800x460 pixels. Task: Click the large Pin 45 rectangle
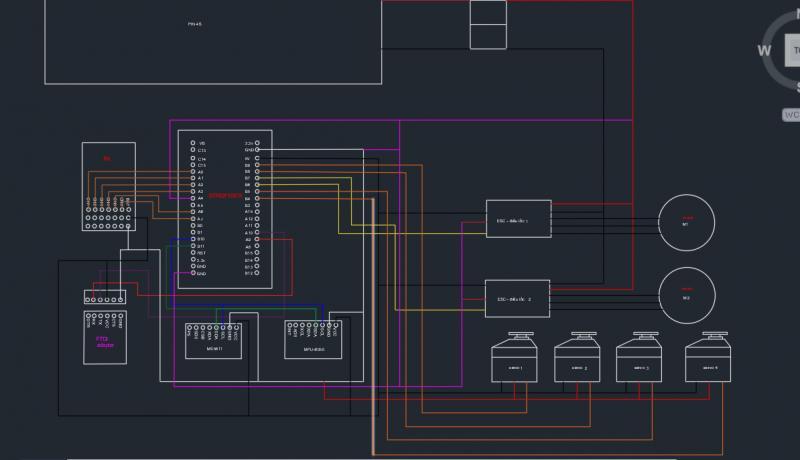212,40
